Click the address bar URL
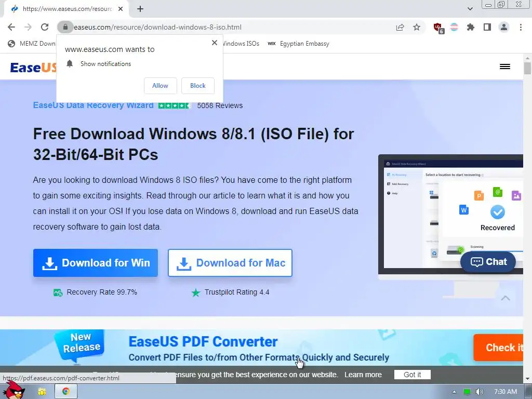Viewport: 532px width, 399px height. tap(158, 27)
